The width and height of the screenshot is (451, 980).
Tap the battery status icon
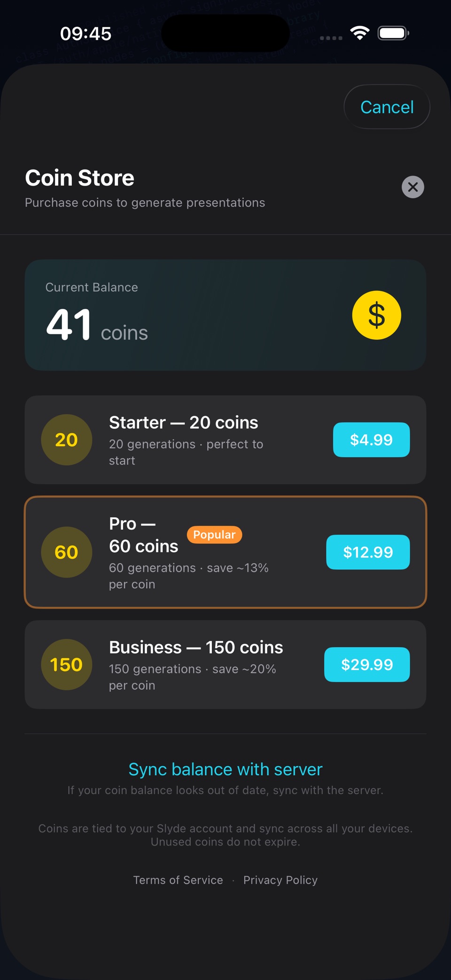click(393, 33)
